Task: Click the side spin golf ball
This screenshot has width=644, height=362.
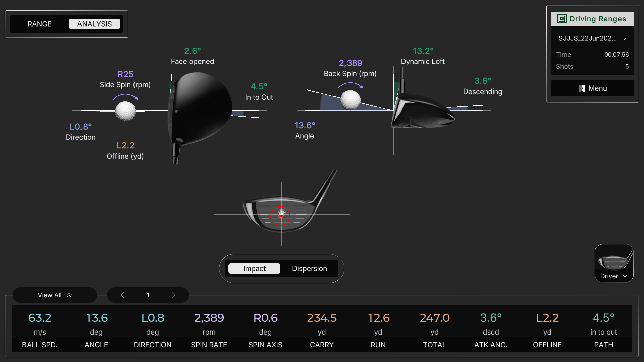Action: click(125, 111)
